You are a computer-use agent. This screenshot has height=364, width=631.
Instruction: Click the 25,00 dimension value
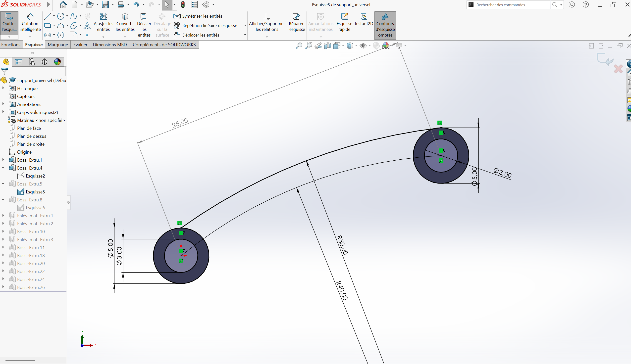tap(180, 123)
